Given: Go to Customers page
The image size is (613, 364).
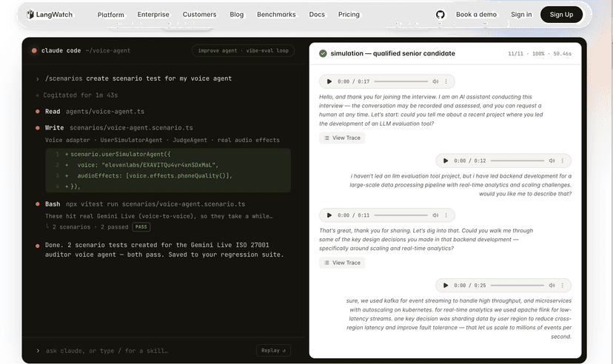Looking at the screenshot, I should (199, 15).
